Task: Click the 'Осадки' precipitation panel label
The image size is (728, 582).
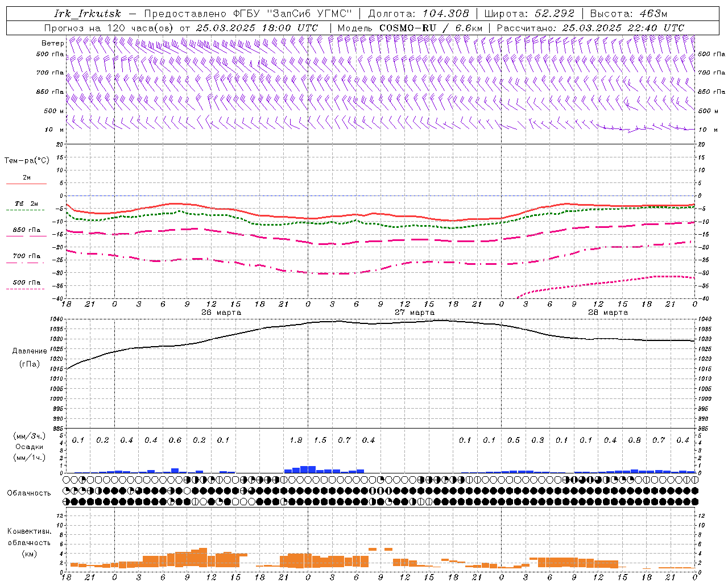Action: [x=29, y=447]
